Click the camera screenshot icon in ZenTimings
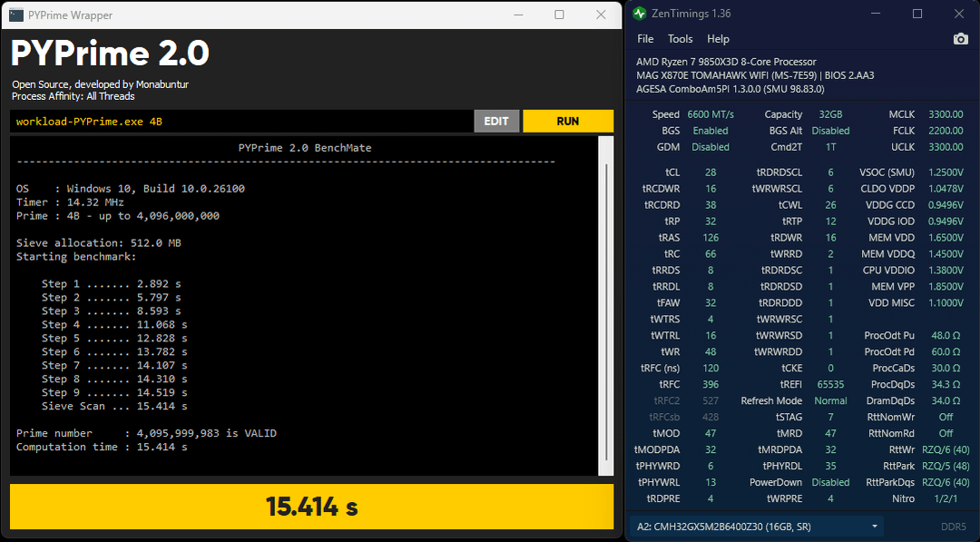Screen dimensions: 980x542 click(960, 39)
